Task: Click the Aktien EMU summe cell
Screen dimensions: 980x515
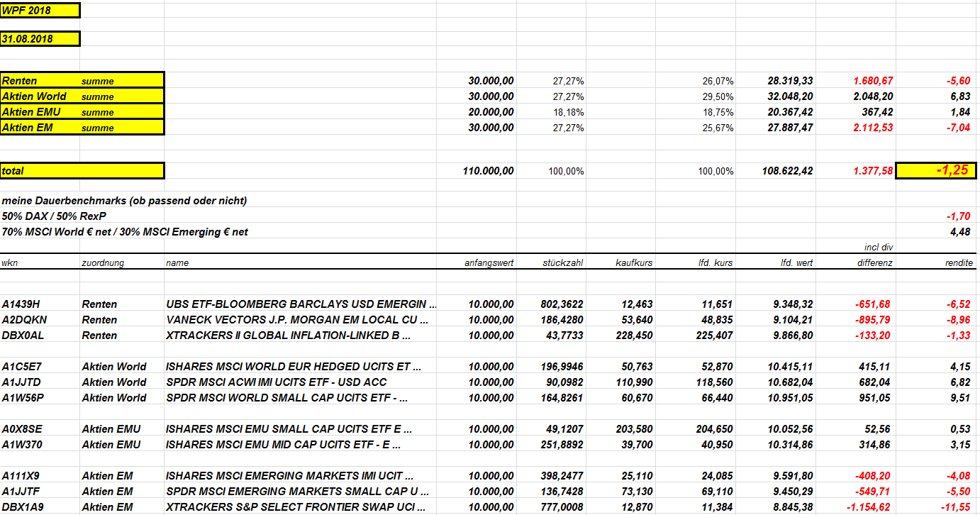Action: tap(82, 111)
